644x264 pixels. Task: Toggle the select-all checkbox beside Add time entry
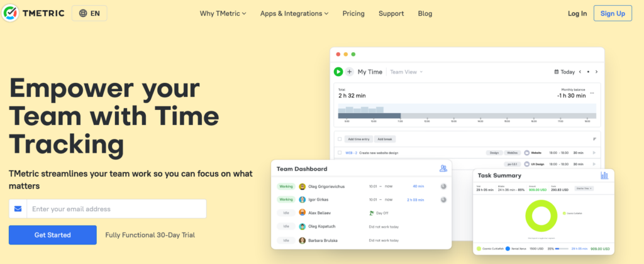point(340,139)
